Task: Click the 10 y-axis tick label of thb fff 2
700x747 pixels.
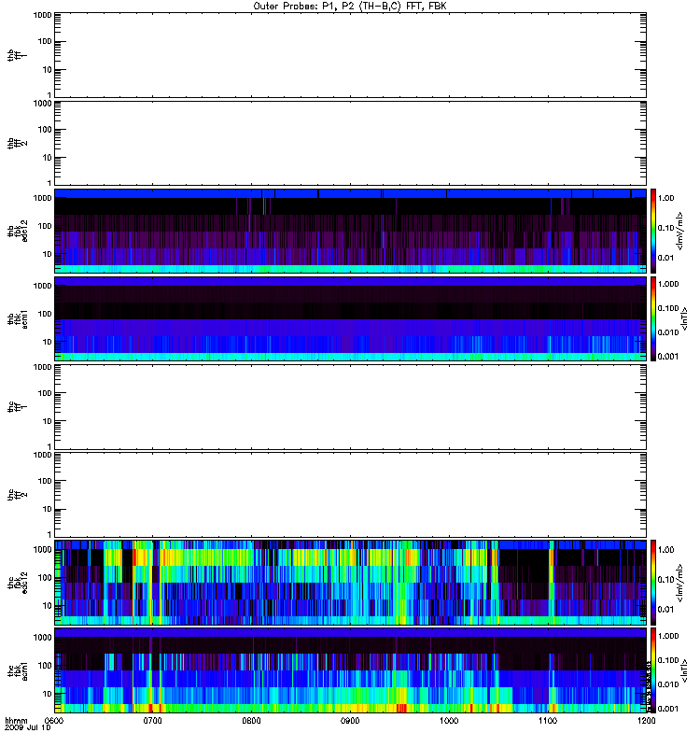Action: tap(48, 158)
